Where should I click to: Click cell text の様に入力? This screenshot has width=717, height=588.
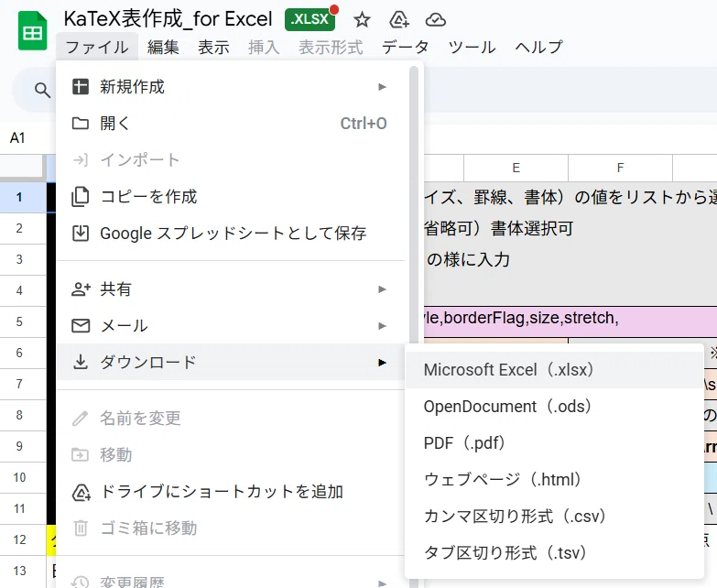[468, 259]
